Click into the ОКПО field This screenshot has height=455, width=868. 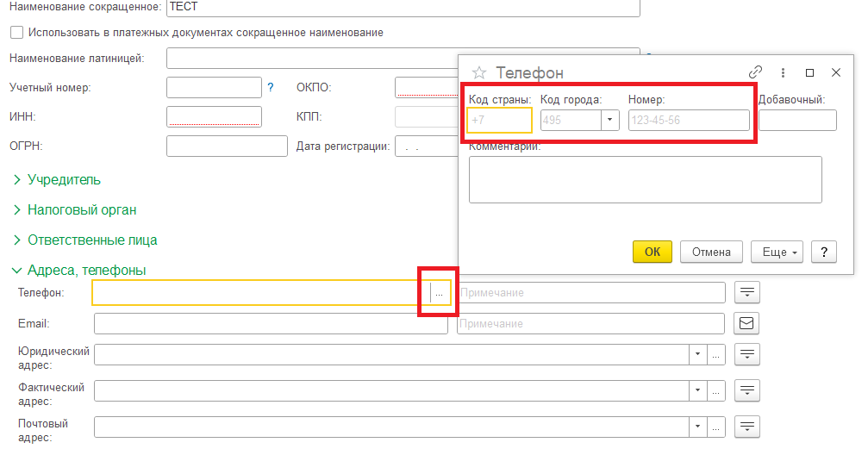click(427, 87)
